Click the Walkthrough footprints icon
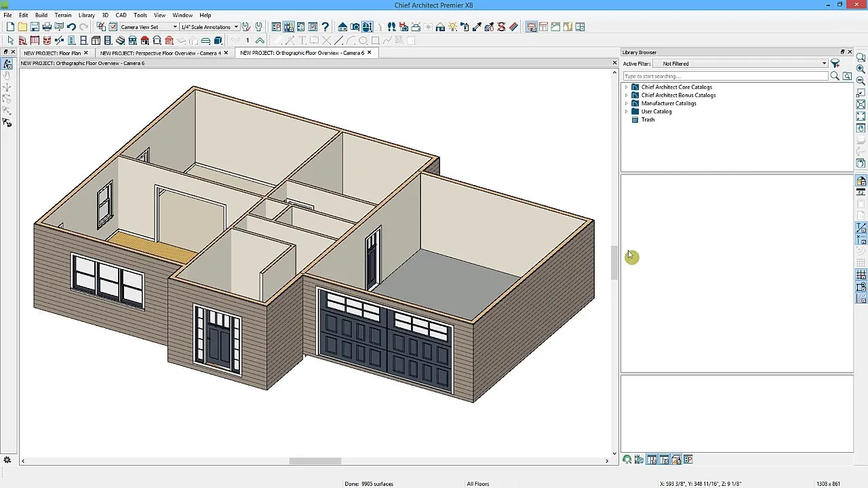 391,27
